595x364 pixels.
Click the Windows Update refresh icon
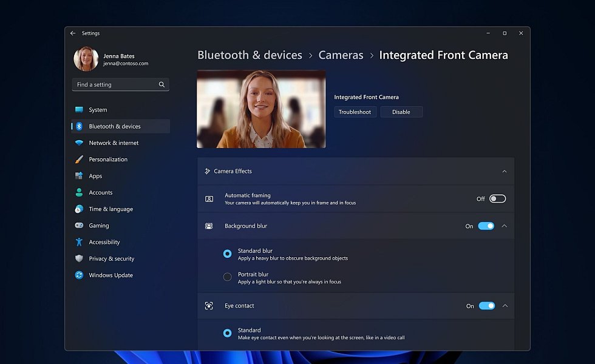pyautogui.click(x=79, y=275)
